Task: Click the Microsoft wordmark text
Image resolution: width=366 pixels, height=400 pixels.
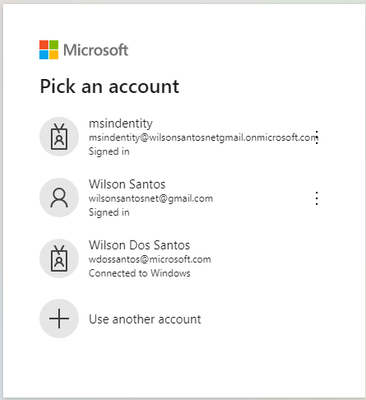Action: click(x=96, y=50)
